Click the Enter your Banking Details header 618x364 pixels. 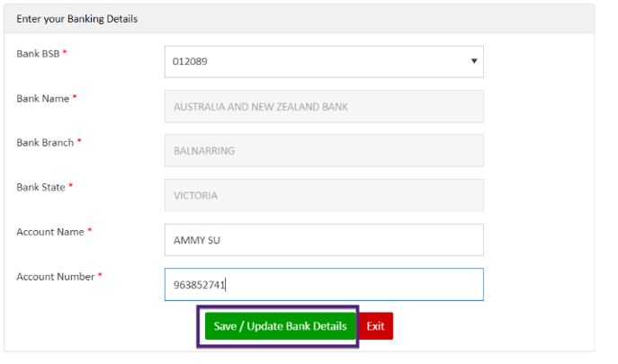76,19
